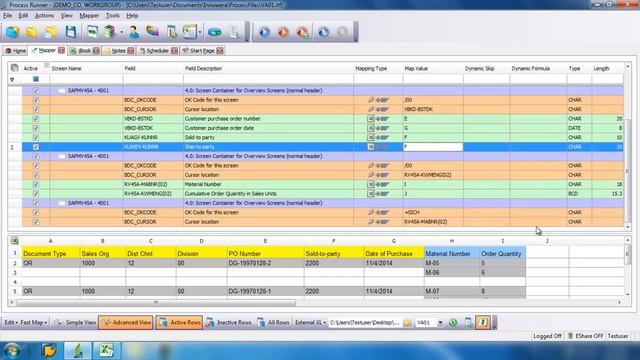This screenshot has height=360, width=640.
Task: Click the document with green arrow icon
Action: pyautogui.click(x=172, y=32)
